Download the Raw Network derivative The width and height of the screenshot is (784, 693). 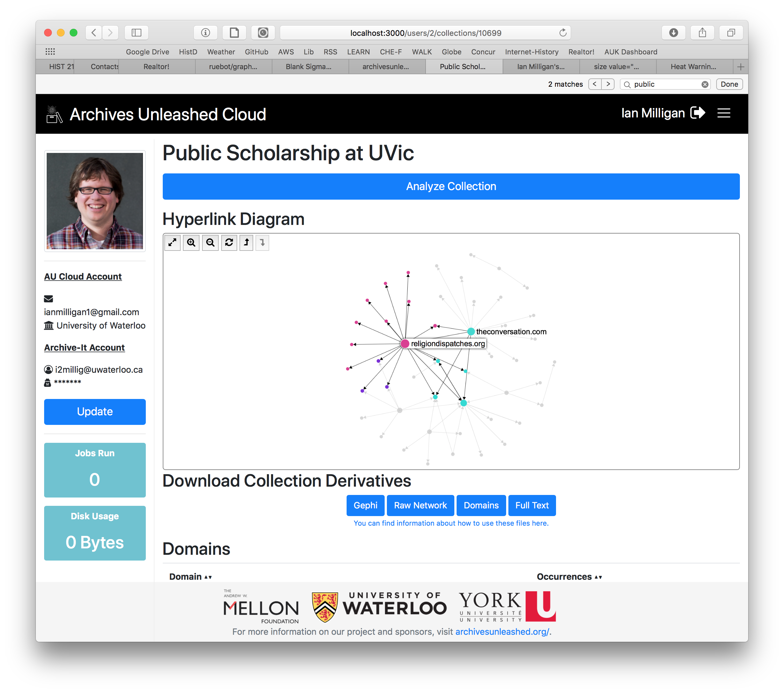[420, 506]
